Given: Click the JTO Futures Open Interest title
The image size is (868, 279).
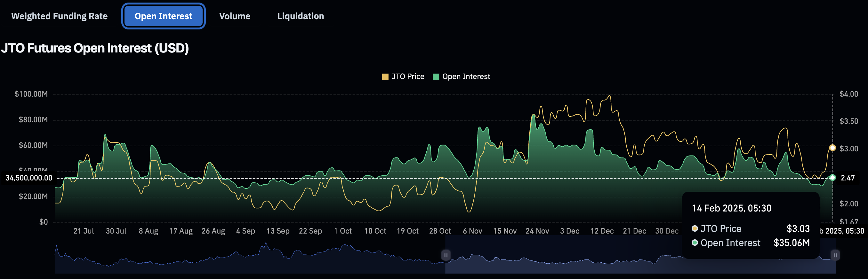Looking at the screenshot, I should (95, 48).
